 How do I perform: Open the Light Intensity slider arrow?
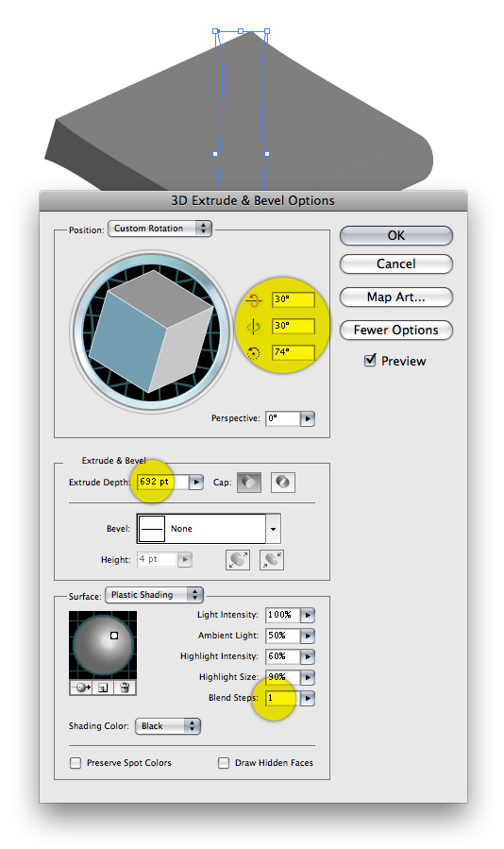[308, 615]
